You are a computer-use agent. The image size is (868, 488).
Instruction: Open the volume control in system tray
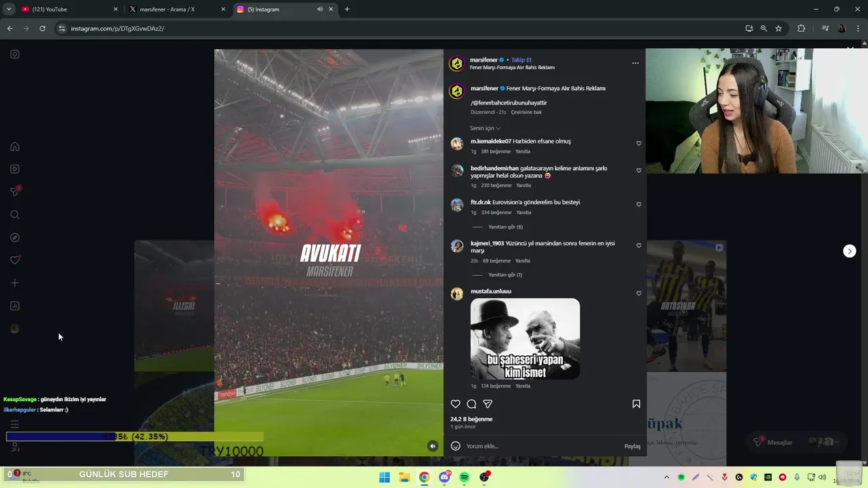tap(822, 477)
